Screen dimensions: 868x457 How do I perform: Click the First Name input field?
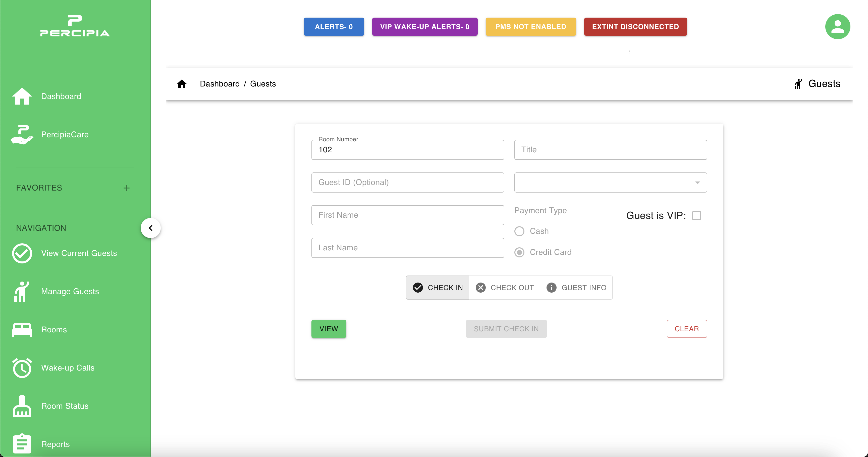click(x=407, y=215)
